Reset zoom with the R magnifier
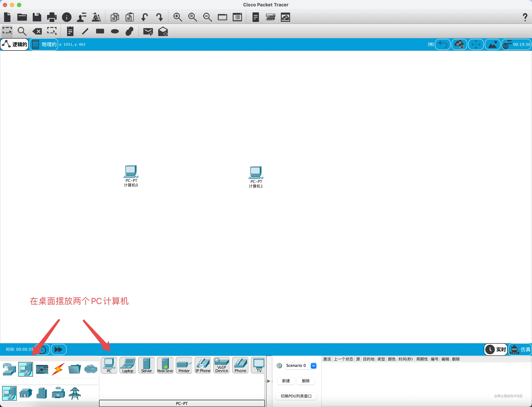532x407 pixels. coord(193,17)
